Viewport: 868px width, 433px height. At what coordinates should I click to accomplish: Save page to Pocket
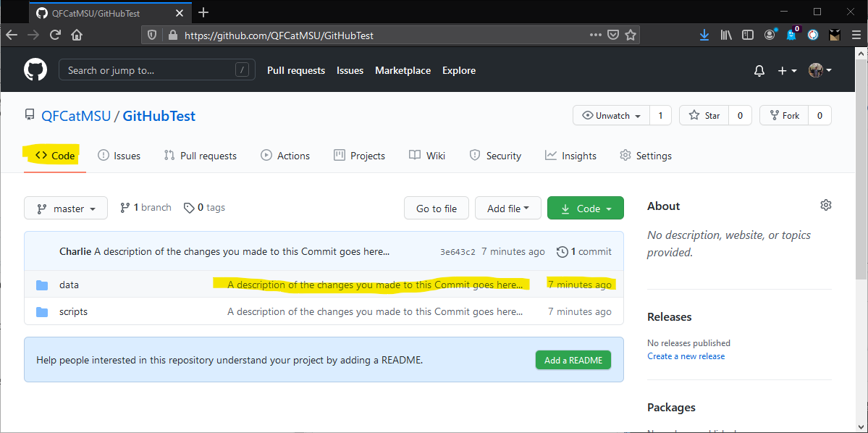click(x=612, y=35)
